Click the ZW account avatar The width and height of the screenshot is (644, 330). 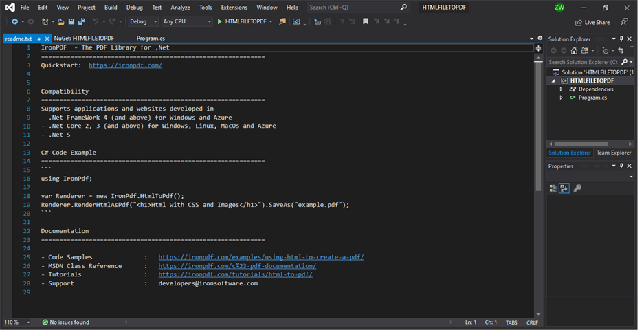(x=559, y=8)
